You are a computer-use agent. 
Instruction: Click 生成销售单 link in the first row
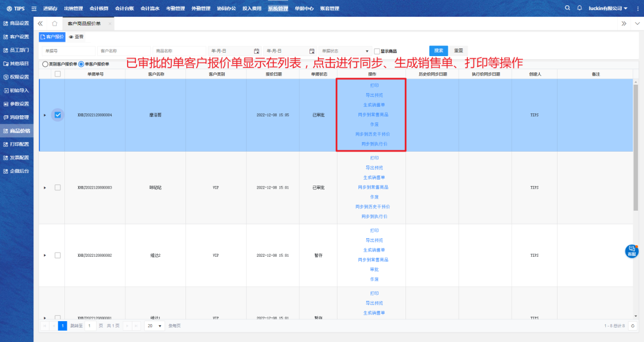374,104
